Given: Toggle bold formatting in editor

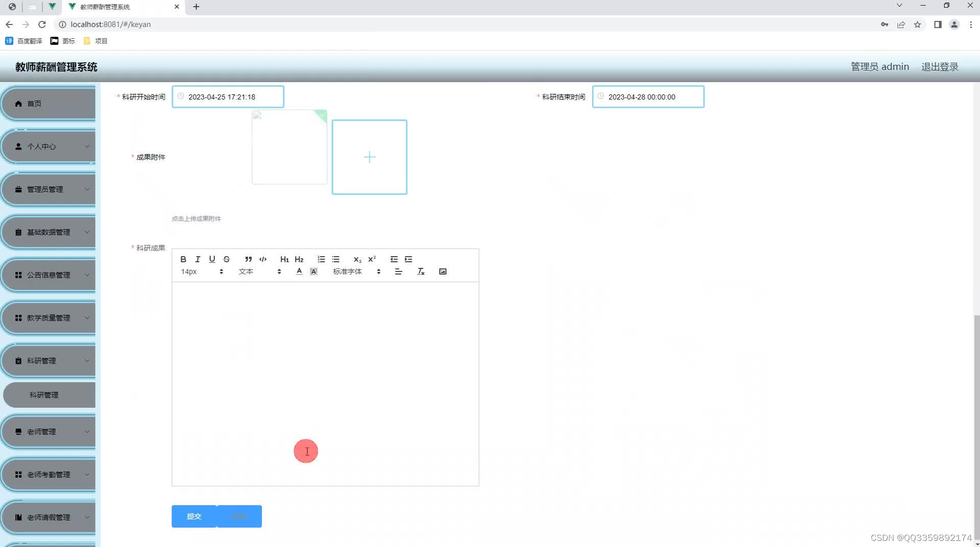Looking at the screenshot, I should [183, 259].
